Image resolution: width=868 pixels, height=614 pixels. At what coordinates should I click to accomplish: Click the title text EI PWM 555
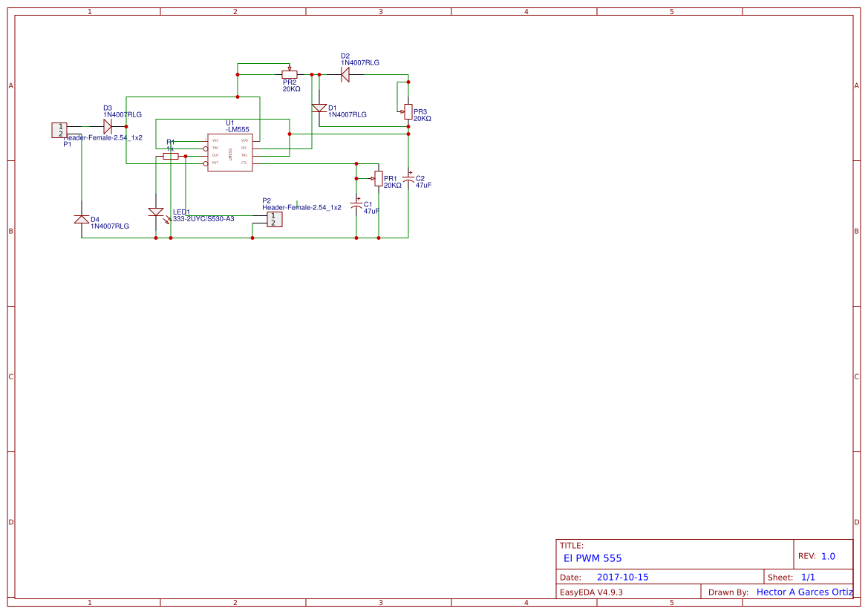(x=593, y=558)
